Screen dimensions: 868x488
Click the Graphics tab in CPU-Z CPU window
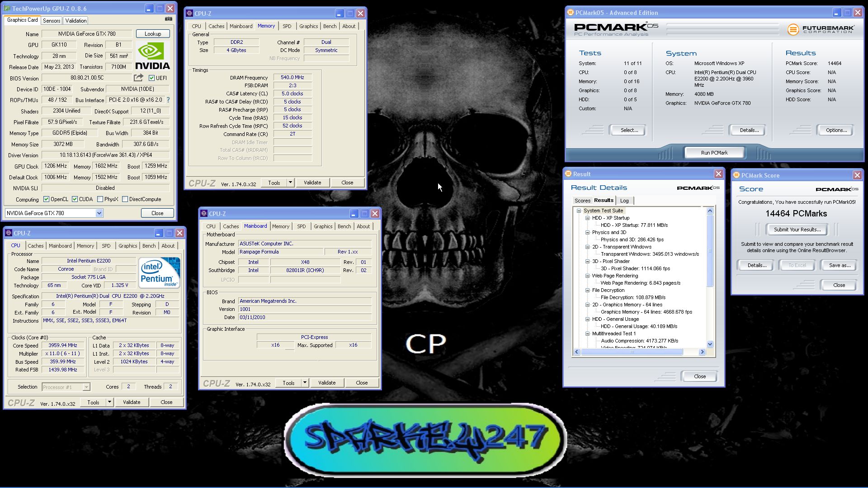tap(127, 246)
